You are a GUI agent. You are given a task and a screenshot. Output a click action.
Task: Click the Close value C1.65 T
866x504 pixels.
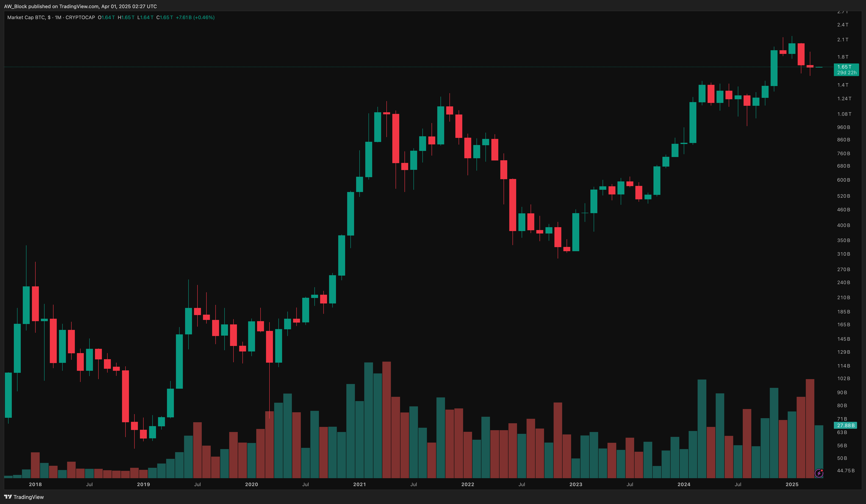[165, 17]
